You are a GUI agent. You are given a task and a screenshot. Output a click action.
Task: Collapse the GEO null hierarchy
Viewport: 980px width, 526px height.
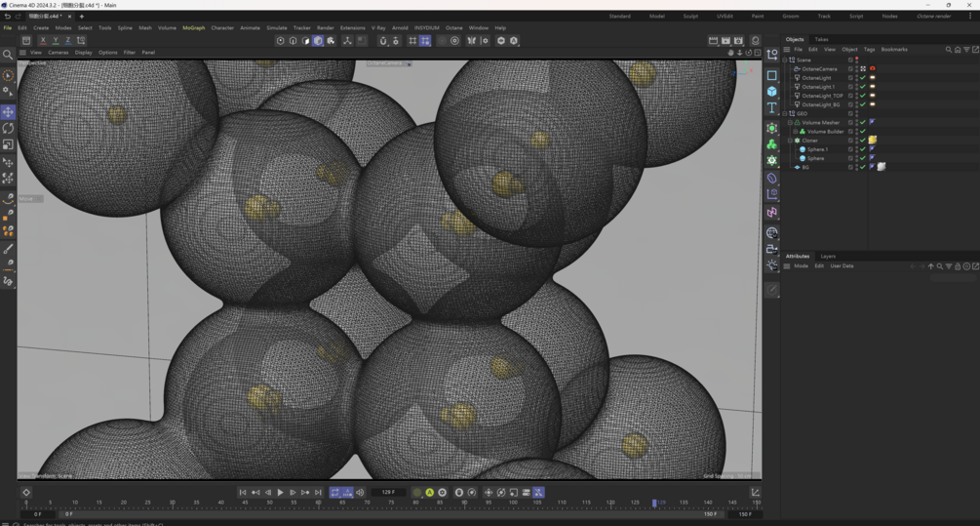click(x=785, y=114)
